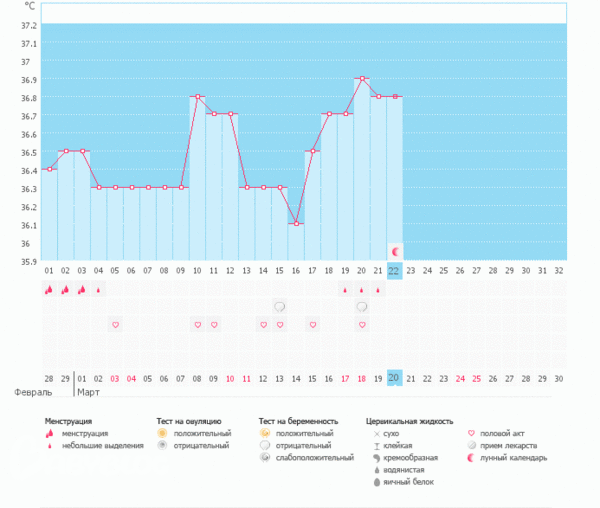The height and width of the screenshot is (508, 600).
Task: Click the pregnancy test icon on day 20
Action: 361,307
